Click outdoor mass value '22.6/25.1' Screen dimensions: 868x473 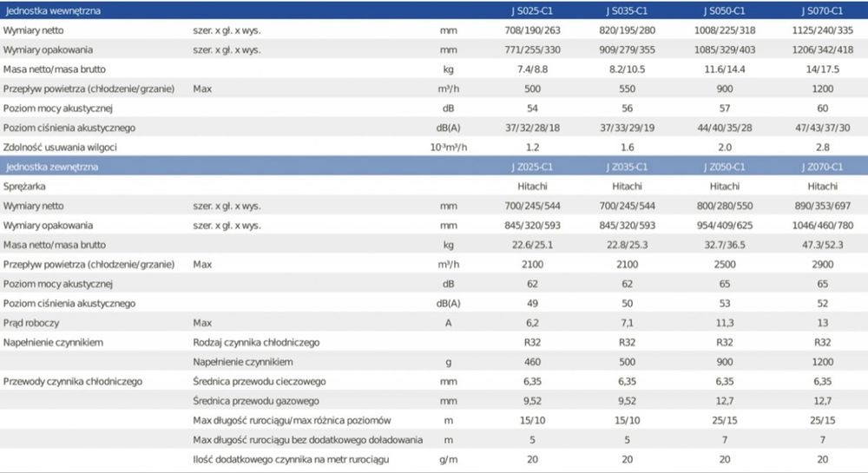pos(532,245)
